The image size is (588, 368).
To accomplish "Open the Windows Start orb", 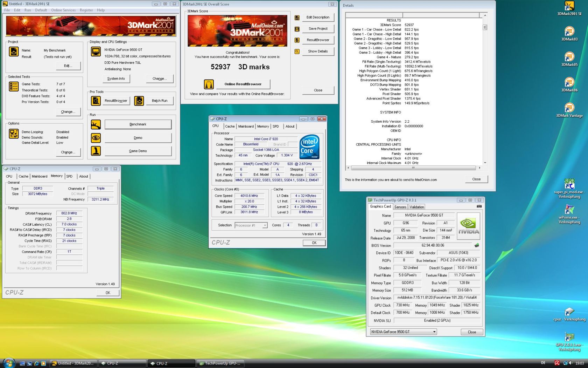I will [x=9, y=363].
